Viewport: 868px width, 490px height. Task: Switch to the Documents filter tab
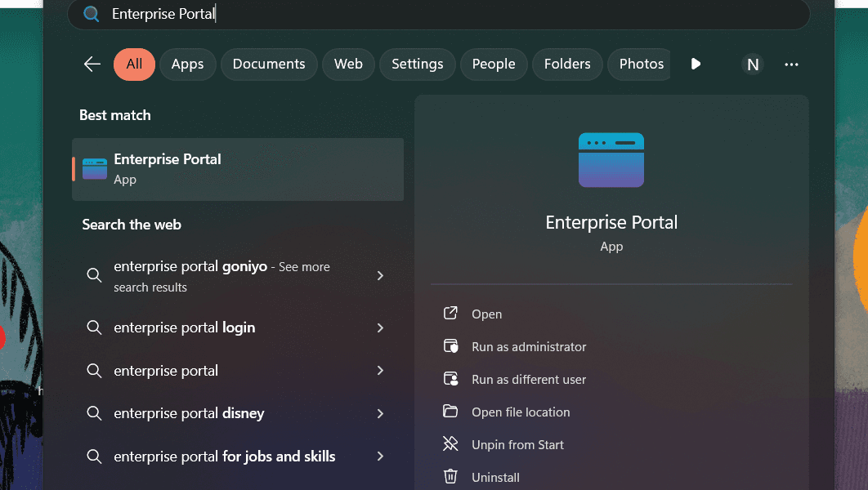269,65
